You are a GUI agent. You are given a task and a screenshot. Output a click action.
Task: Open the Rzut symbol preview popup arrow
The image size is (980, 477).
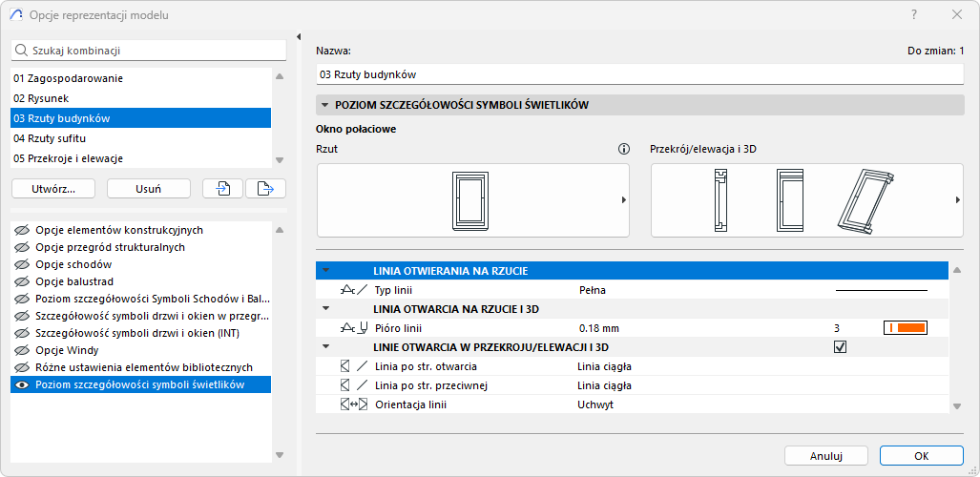[x=623, y=200]
